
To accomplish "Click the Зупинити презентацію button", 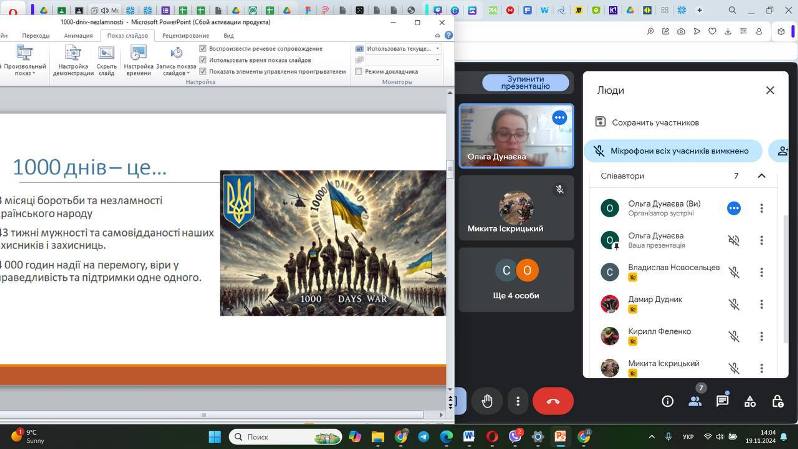I will pyautogui.click(x=525, y=82).
